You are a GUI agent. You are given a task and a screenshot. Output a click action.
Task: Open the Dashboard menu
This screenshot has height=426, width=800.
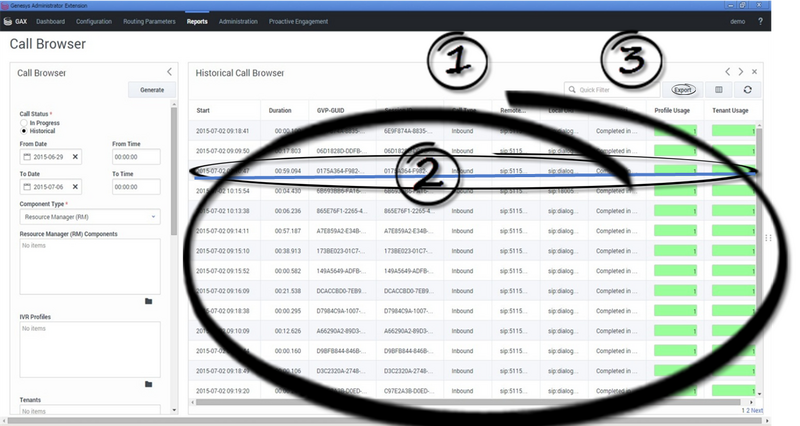point(51,21)
